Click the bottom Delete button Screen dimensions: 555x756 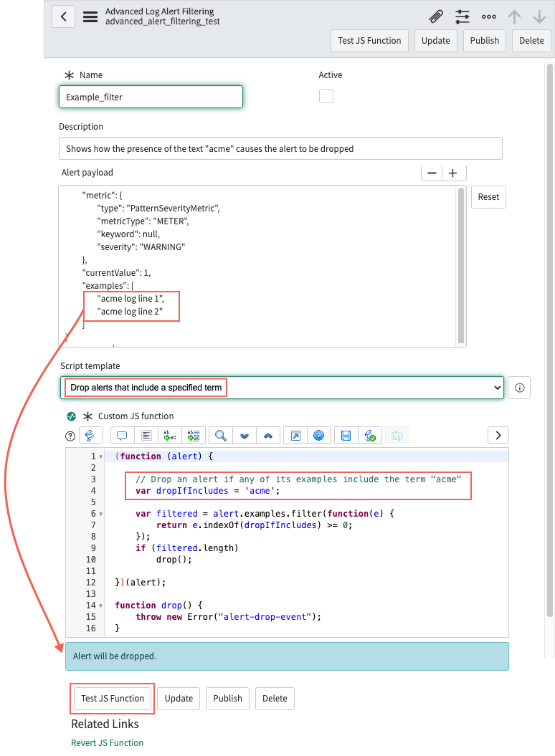(x=275, y=699)
